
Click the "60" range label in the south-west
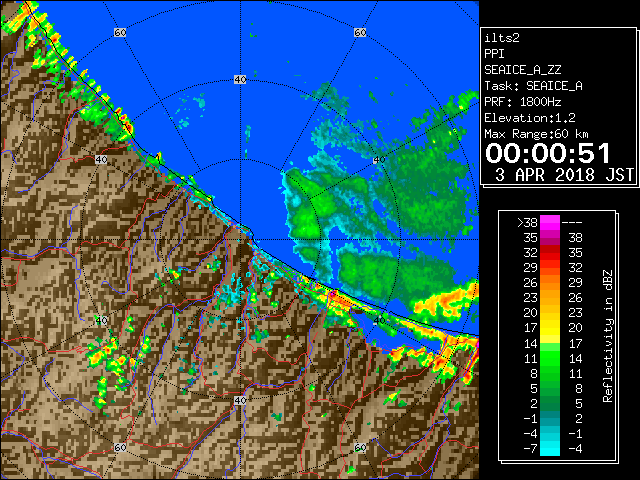pyautogui.click(x=120, y=447)
